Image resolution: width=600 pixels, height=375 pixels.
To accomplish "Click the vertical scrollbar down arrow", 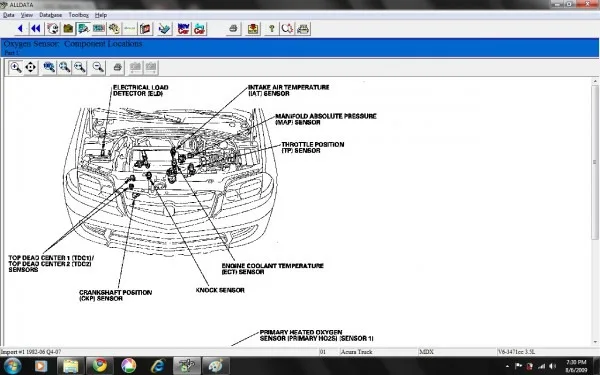I will tap(595, 342).
